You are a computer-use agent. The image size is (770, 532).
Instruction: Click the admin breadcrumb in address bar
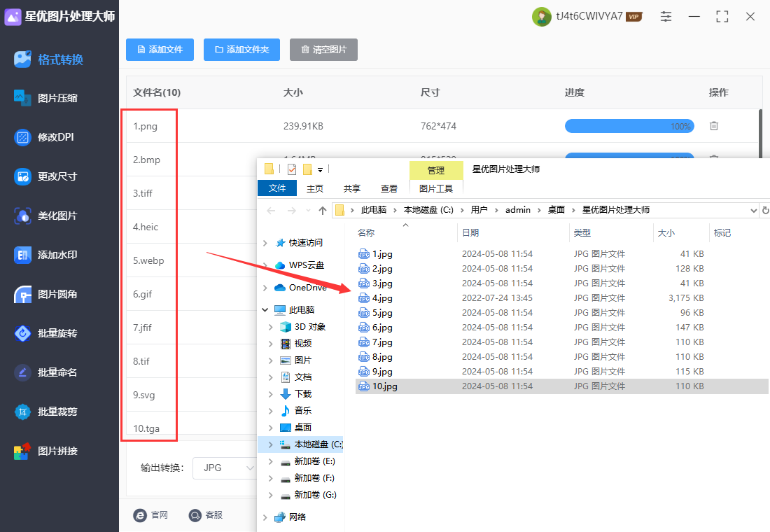(x=518, y=210)
